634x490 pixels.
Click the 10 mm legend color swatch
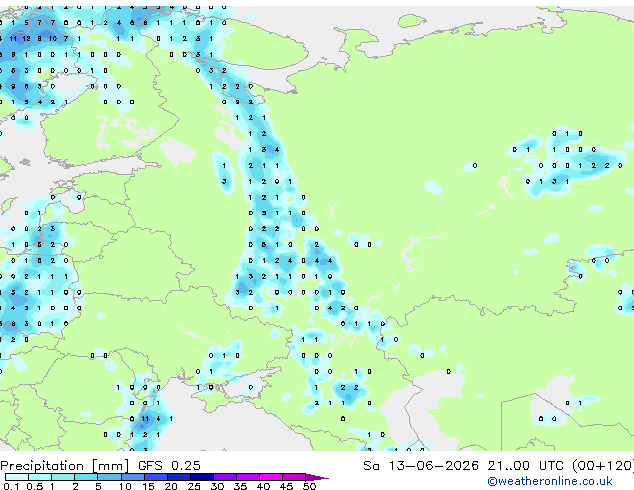132,477
